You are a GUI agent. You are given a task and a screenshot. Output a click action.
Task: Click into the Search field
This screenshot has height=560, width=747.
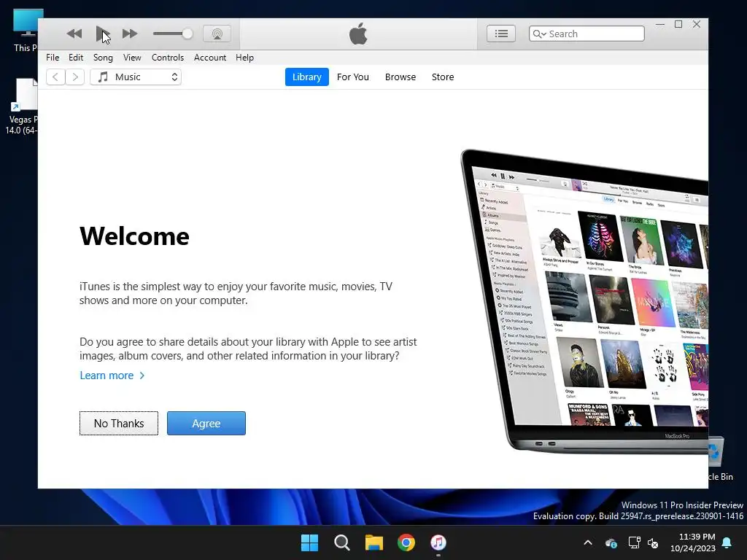(x=587, y=34)
